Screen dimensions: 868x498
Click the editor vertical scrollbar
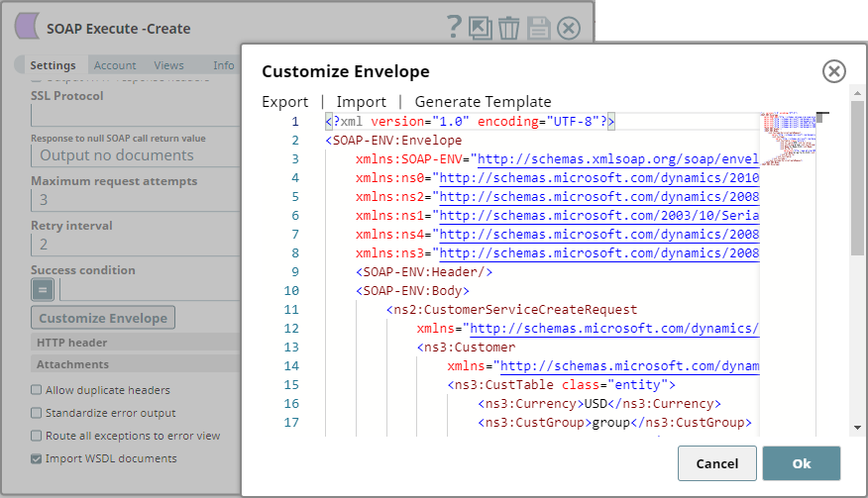[857, 178]
